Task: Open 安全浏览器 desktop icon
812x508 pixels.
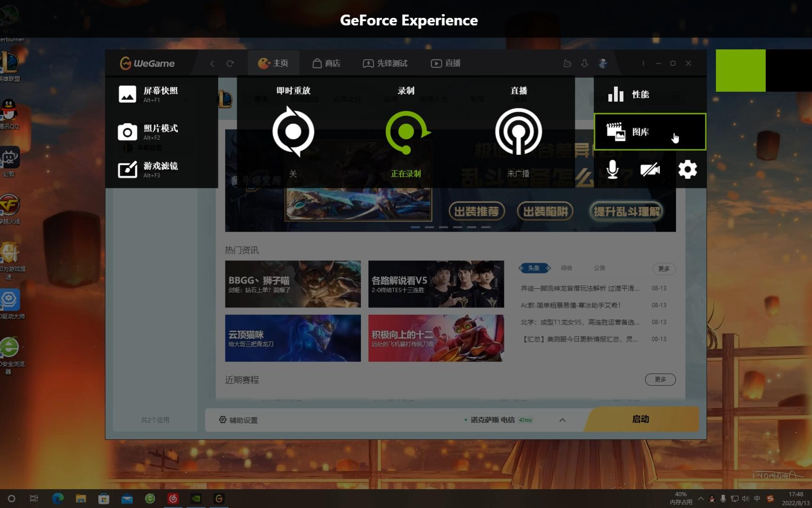Action: pyautogui.click(x=11, y=355)
